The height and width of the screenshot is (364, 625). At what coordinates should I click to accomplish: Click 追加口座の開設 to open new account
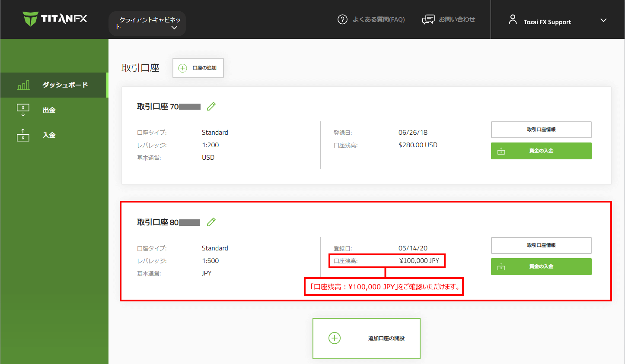pos(366,338)
